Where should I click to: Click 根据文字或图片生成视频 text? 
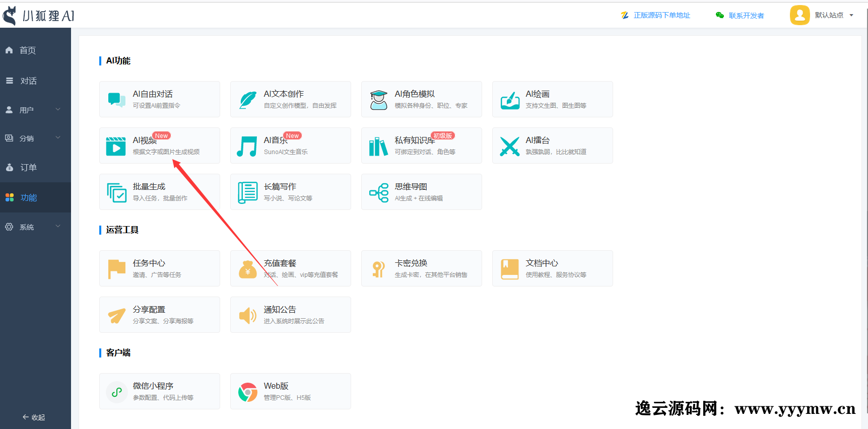(166, 152)
